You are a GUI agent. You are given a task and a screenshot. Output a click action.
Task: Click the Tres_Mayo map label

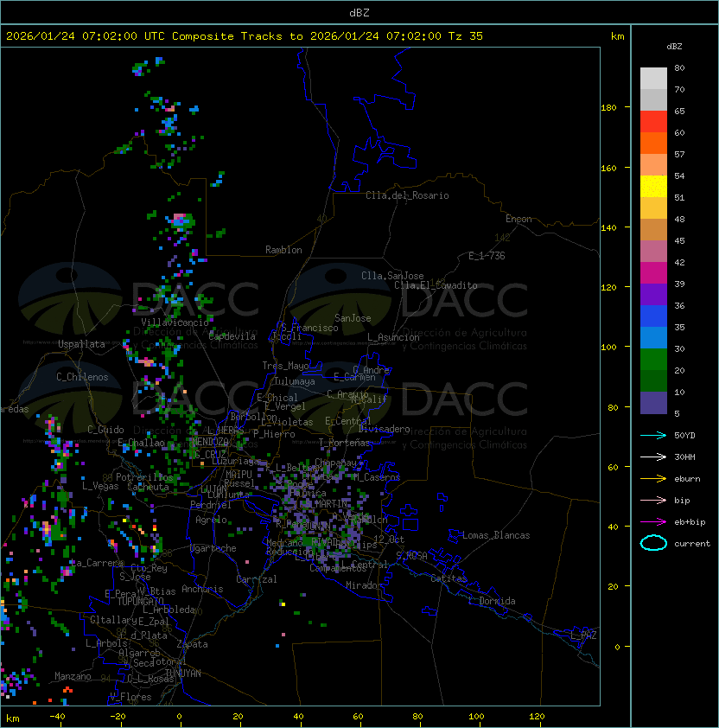tap(285, 366)
